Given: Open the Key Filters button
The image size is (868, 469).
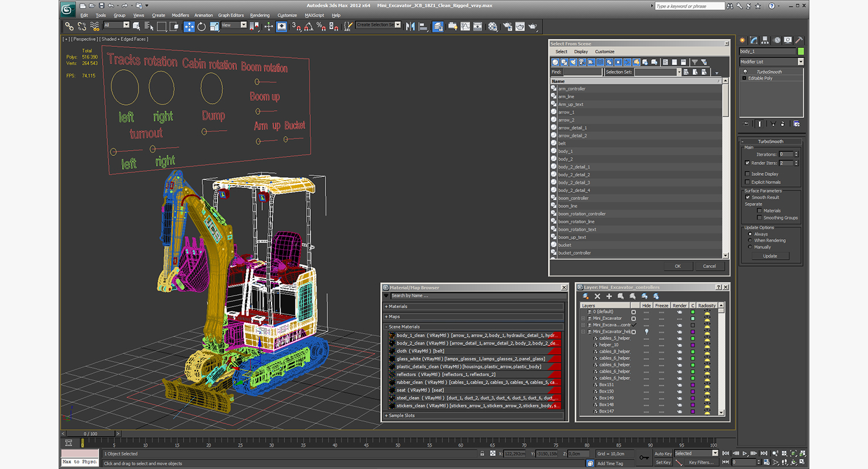Looking at the screenshot, I should click(x=701, y=463).
